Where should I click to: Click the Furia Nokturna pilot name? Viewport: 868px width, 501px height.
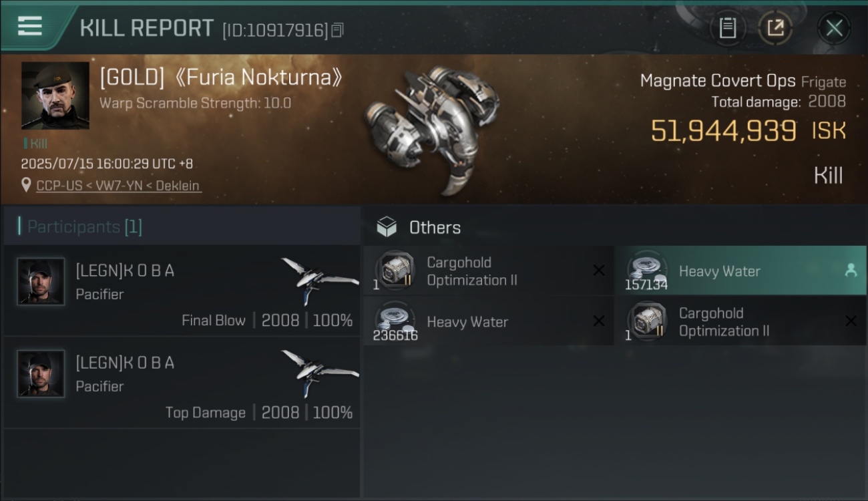pyautogui.click(x=221, y=77)
